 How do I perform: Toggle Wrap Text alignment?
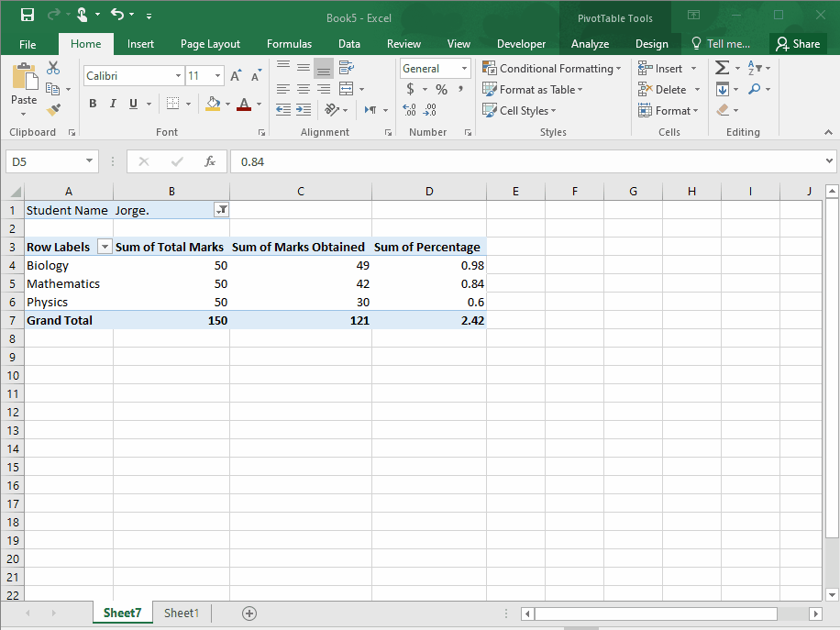[347, 68]
